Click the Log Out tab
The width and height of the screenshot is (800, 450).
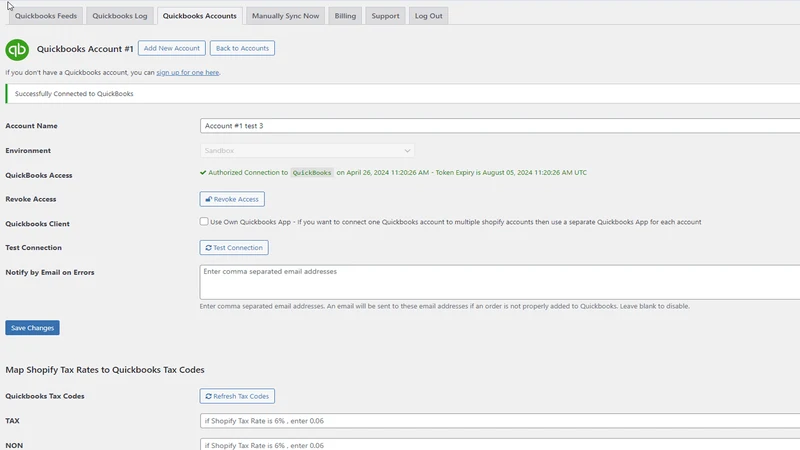point(429,16)
